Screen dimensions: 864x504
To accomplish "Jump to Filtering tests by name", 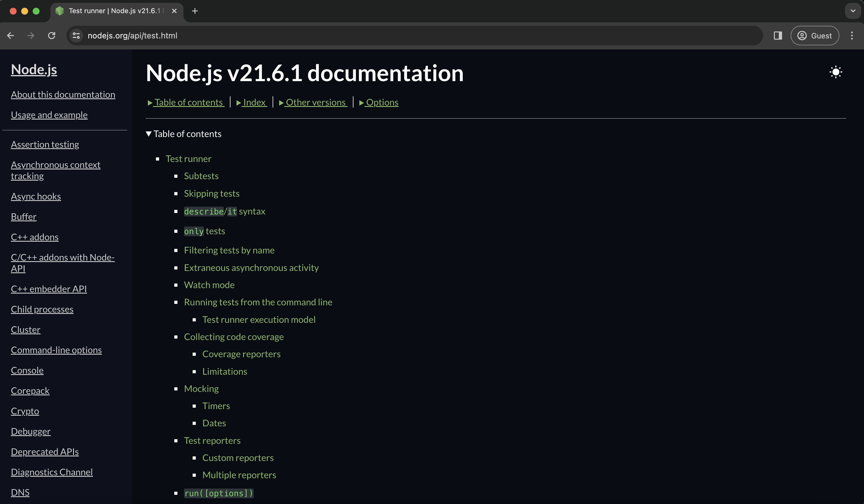I will point(229,250).
